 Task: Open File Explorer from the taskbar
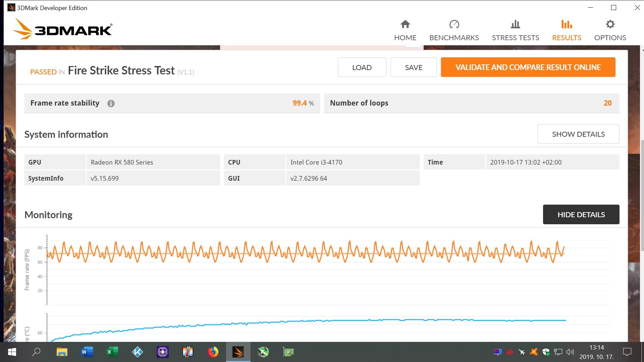tap(62, 352)
